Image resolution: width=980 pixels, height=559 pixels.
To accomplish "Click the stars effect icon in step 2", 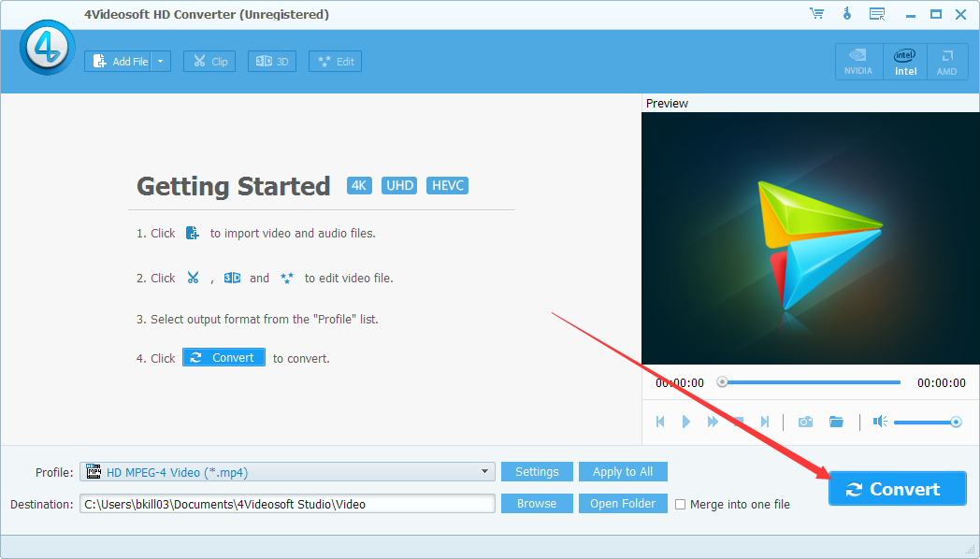I will click(x=287, y=278).
